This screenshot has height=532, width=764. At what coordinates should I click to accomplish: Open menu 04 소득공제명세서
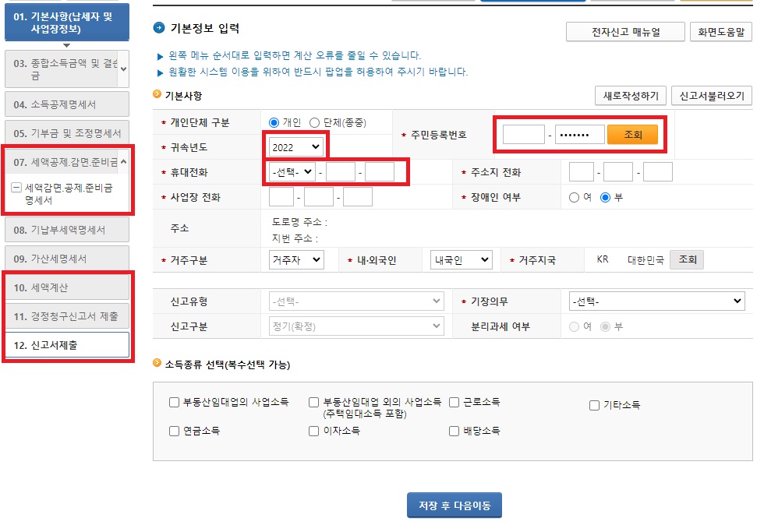tap(67, 104)
